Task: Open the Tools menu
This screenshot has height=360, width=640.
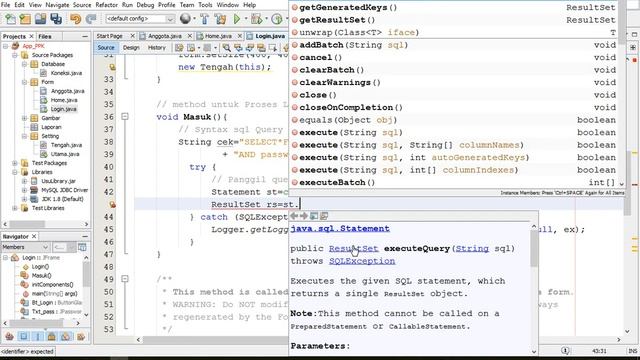Action: tap(205, 5)
